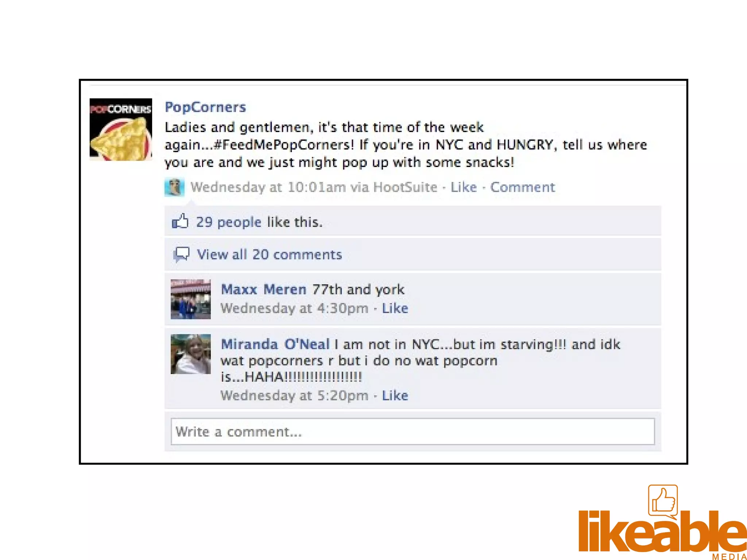
Task: Open the PopCorners page name link
Action: coord(205,107)
